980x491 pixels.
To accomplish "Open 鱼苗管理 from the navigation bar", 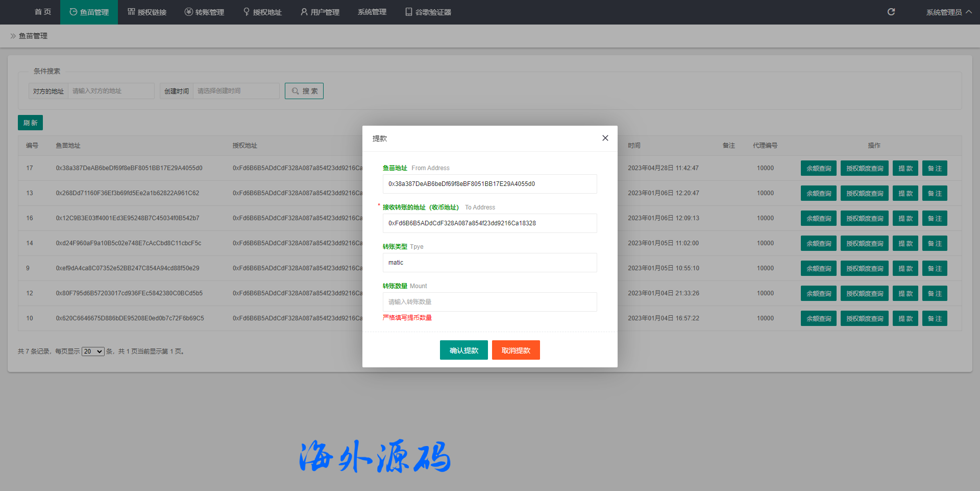I will (89, 12).
